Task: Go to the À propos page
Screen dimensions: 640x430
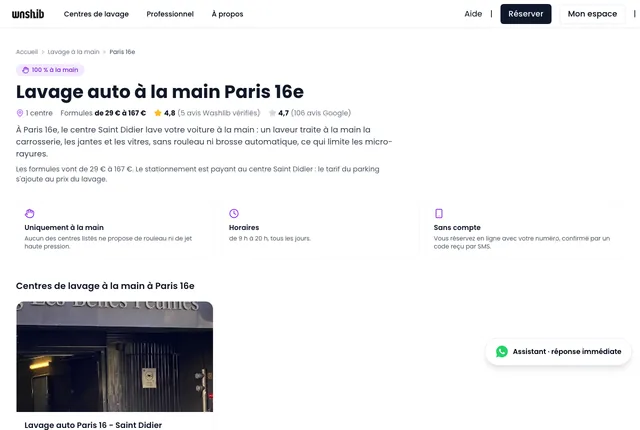Action: pyautogui.click(x=227, y=14)
